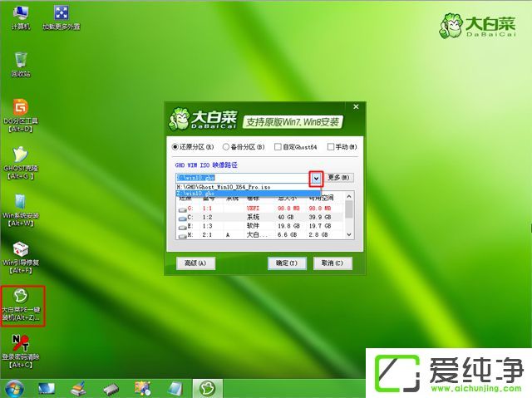The height and width of the screenshot is (398, 532).
Task: Click the 更多 button
Action: (339, 178)
